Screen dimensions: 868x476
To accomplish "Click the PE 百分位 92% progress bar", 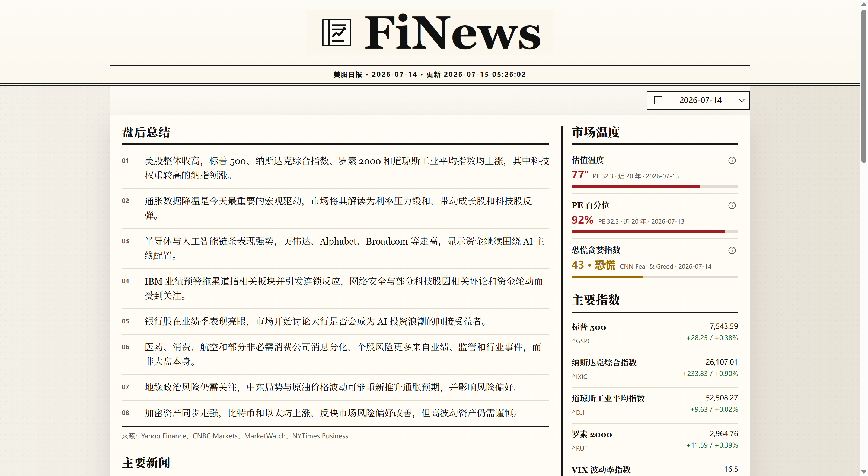I will point(654,231).
